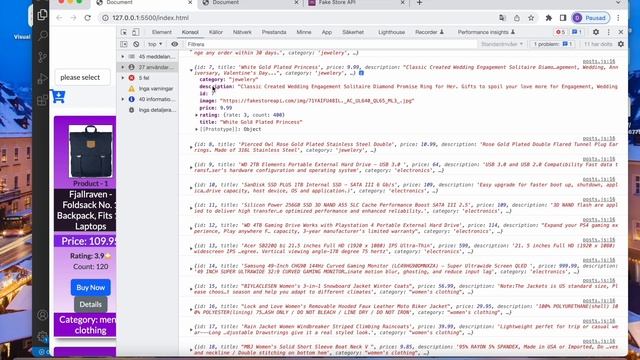Expand [[Prototype]]: Object entry
The width and height of the screenshot is (640, 360).
coord(197,129)
